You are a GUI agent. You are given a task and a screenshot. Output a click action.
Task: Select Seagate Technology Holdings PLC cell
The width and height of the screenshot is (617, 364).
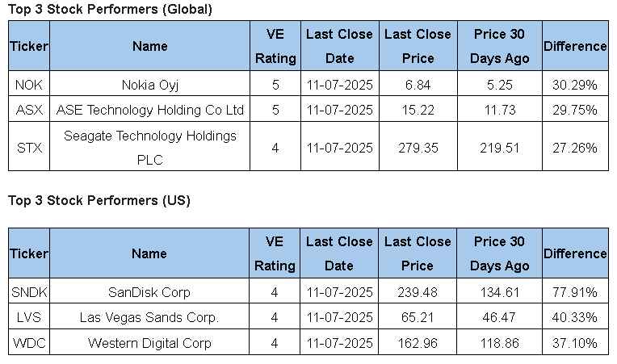149,148
